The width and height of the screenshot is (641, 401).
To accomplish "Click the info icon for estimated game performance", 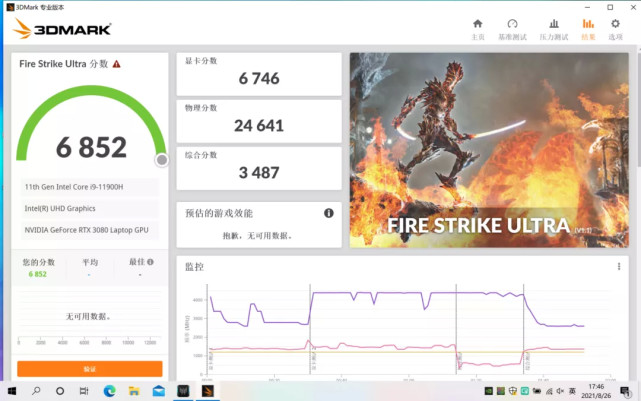I will pyautogui.click(x=329, y=213).
